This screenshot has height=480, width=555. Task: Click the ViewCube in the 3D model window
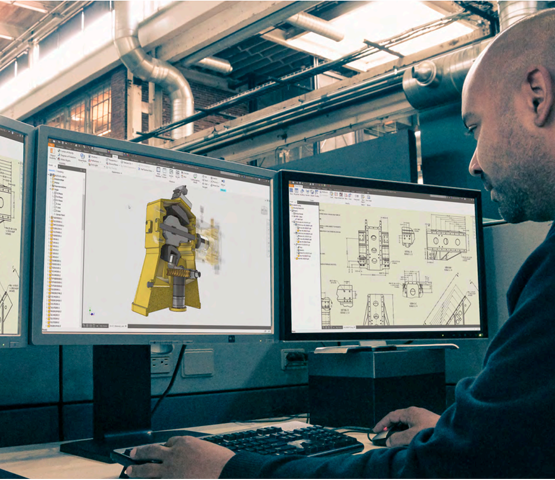264,210
